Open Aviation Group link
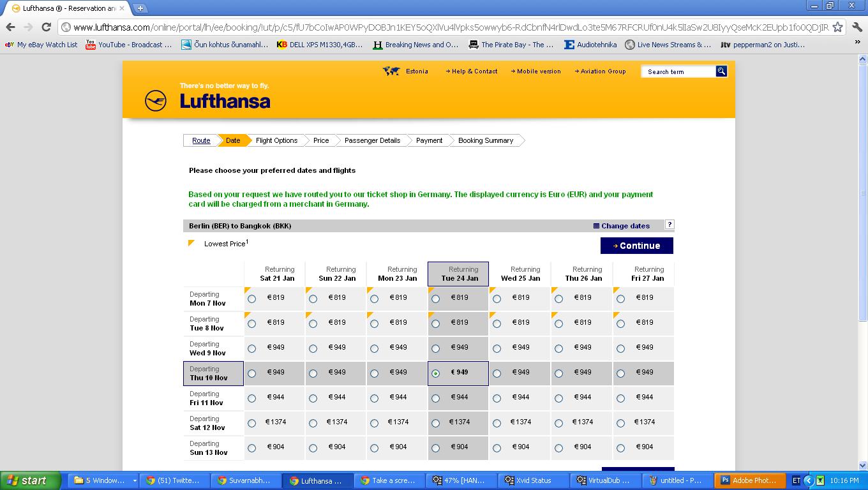This screenshot has height=490, width=868. tap(601, 71)
